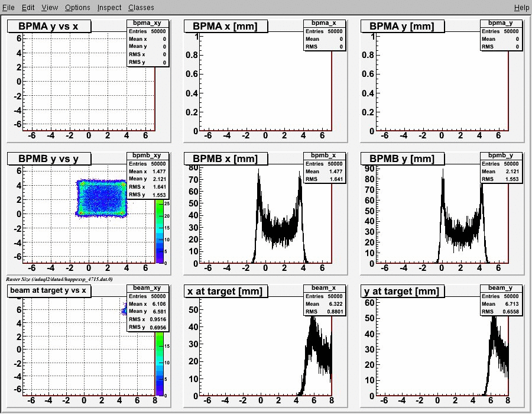Screen dimensions: 532x414
Task: Open the Classes menu
Action: click(141, 8)
